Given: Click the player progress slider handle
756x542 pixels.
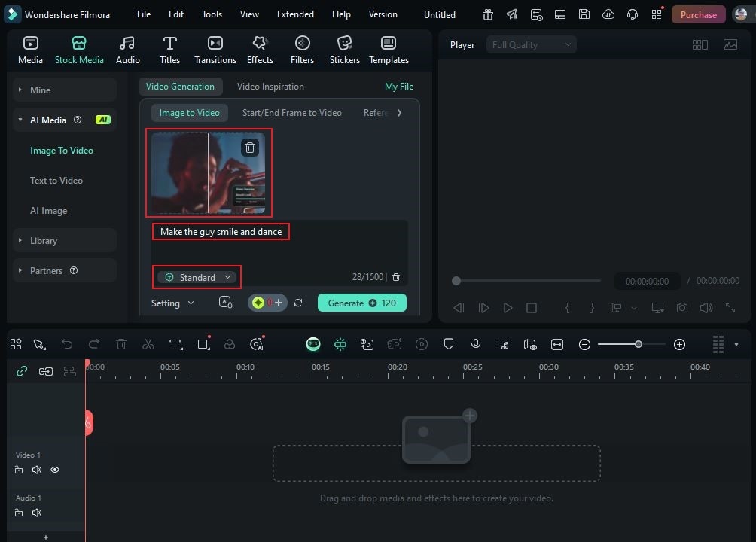Looking at the screenshot, I should click(456, 281).
